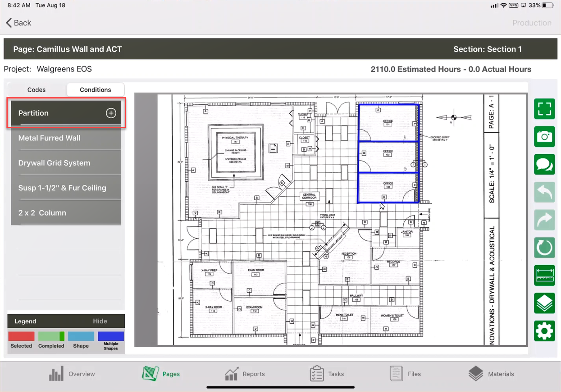The height and width of the screenshot is (392, 561).
Task: Click the red Selected color swatch
Action: click(x=21, y=336)
